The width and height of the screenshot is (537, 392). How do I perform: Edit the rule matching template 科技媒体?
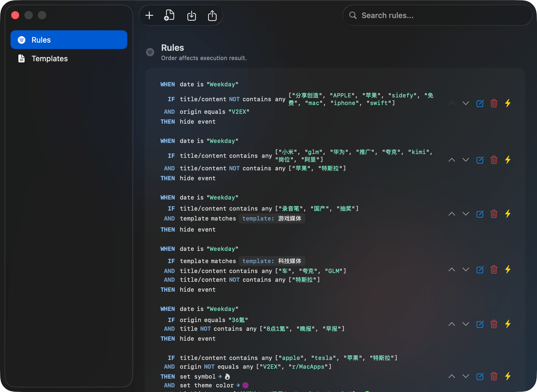pyautogui.click(x=480, y=269)
